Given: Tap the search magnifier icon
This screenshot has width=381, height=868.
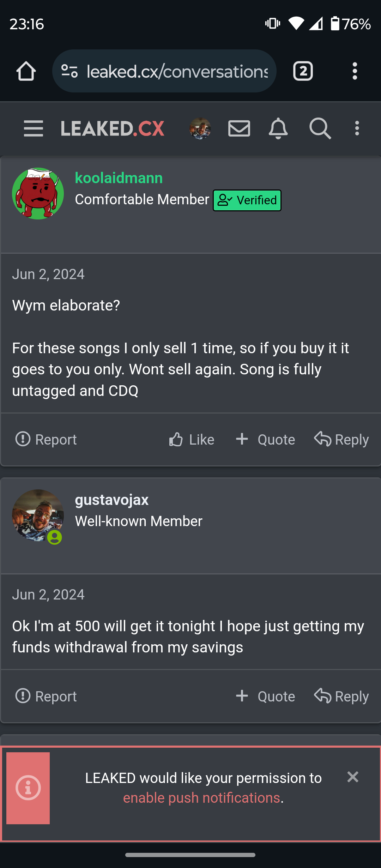Looking at the screenshot, I should (320, 128).
